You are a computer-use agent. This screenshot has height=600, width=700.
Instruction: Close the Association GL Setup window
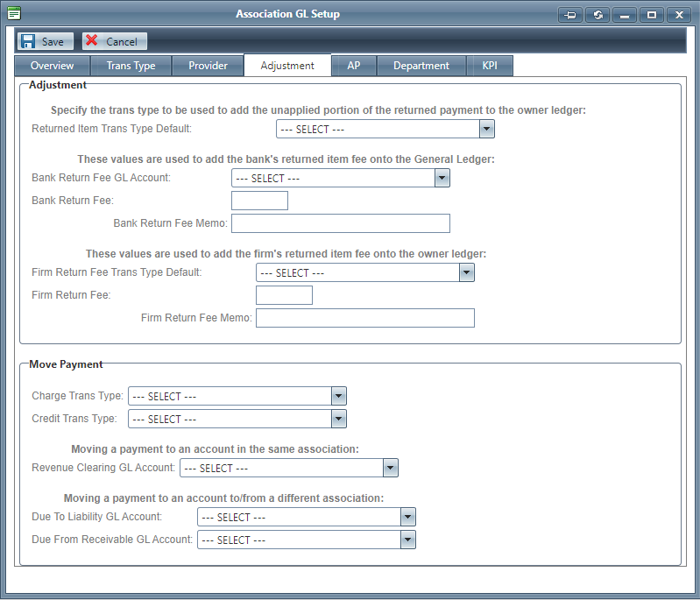click(679, 15)
